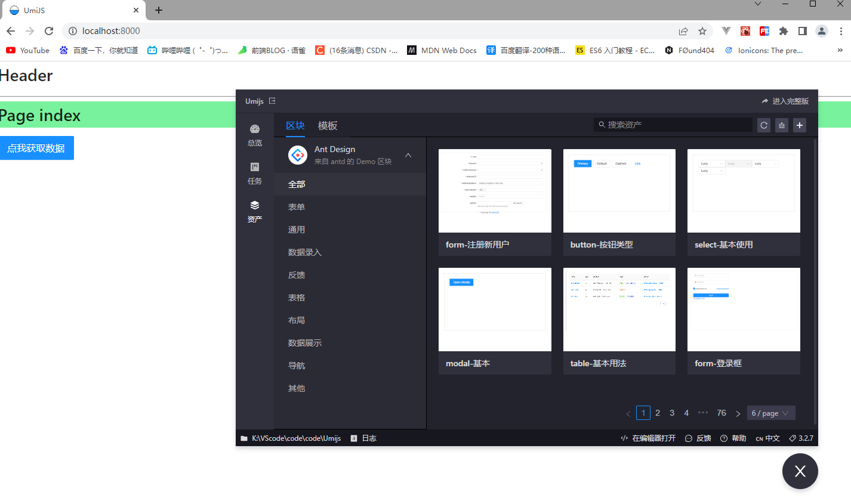Screen dimensions: 851x504
Task: Go to next page arrow in pagination
Action: tap(738, 413)
